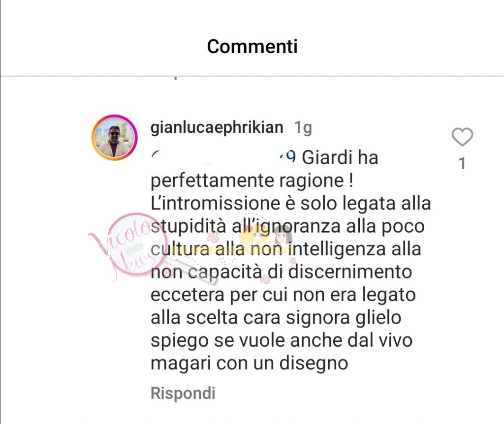The height and width of the screenshot is (424, 504).
Task: Click the line "alla scelta cara signora glielo"
Action: (x=276, y=318)
